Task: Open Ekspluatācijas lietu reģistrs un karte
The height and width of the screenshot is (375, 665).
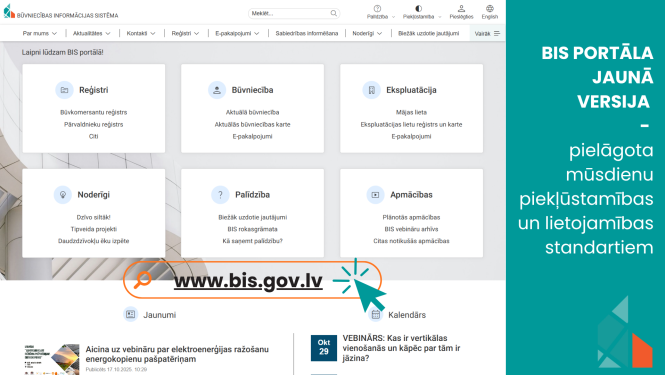Action: pyautogui.click(x=411, y=124)
